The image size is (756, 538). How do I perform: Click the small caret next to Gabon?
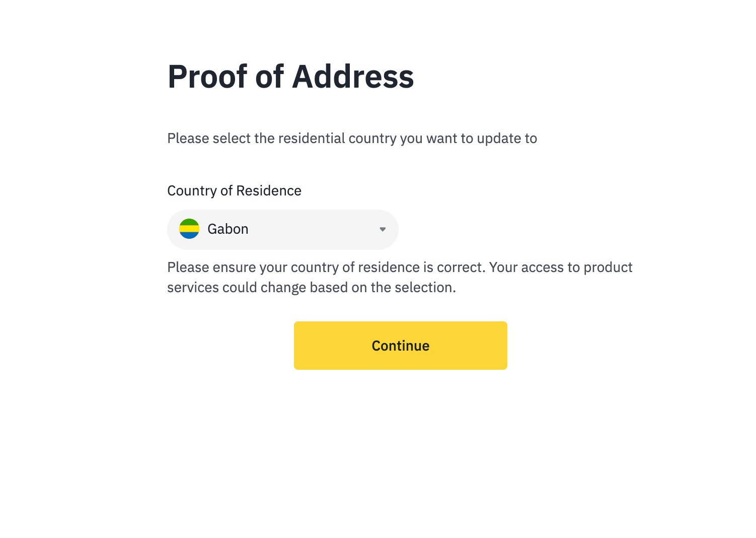(383, 229)
